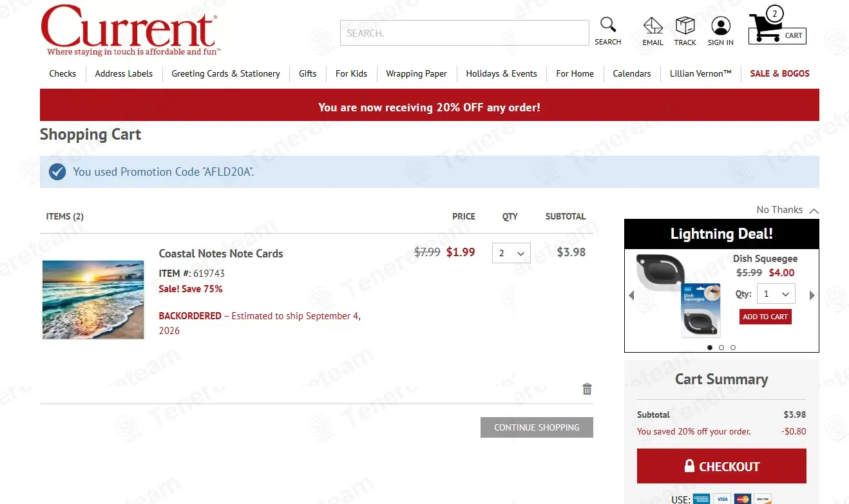Open the Wrapping Paper menu
The image size is (849, 504).
416,73
